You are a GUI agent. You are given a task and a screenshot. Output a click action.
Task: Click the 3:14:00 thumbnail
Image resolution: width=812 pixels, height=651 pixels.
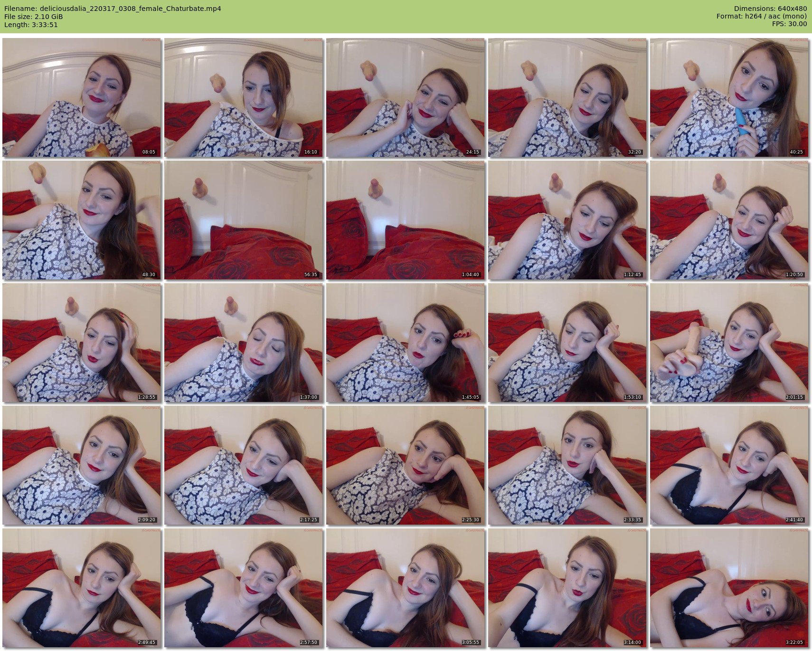(567, 588)
